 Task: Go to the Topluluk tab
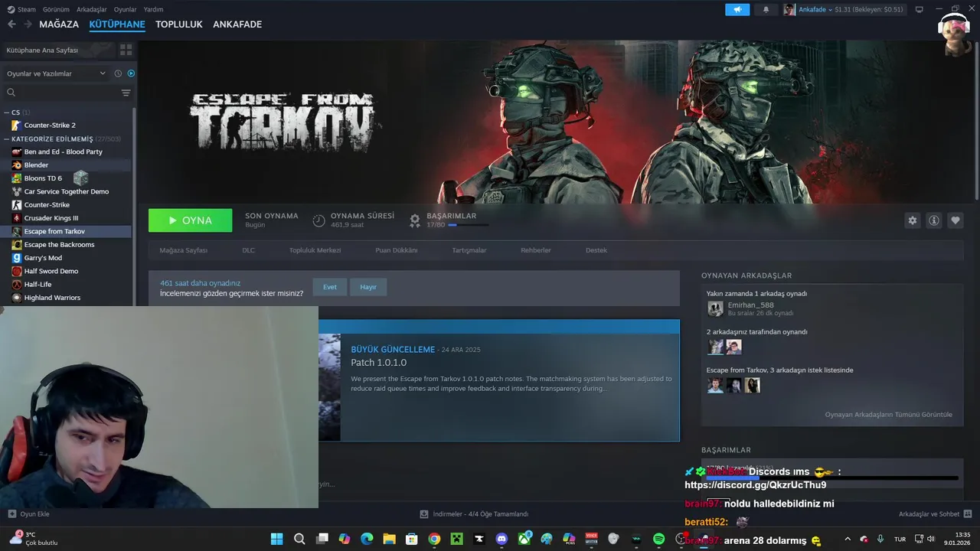(178, 24)
